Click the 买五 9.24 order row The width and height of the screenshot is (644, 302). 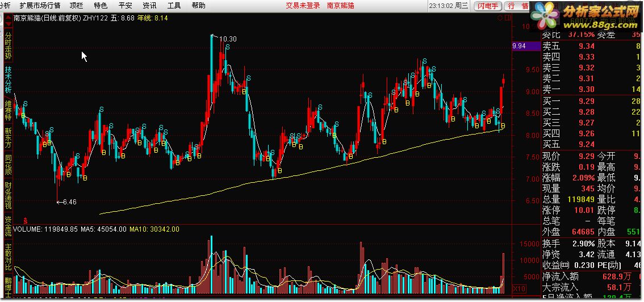[592, 144]
